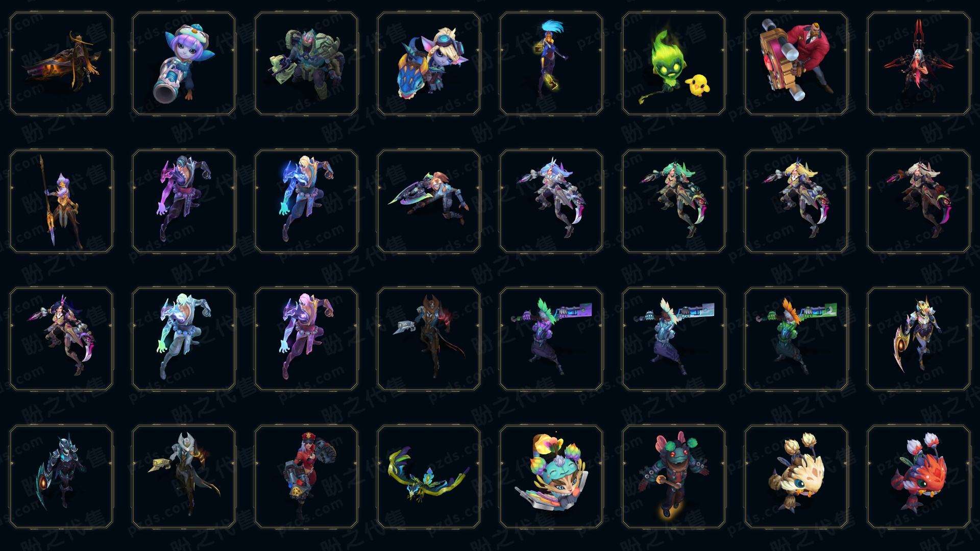The width and height of the screenshot is (980, 551).
Task: Select the white-haired scythe wielder with pink blade
Action: click(918, 201)
